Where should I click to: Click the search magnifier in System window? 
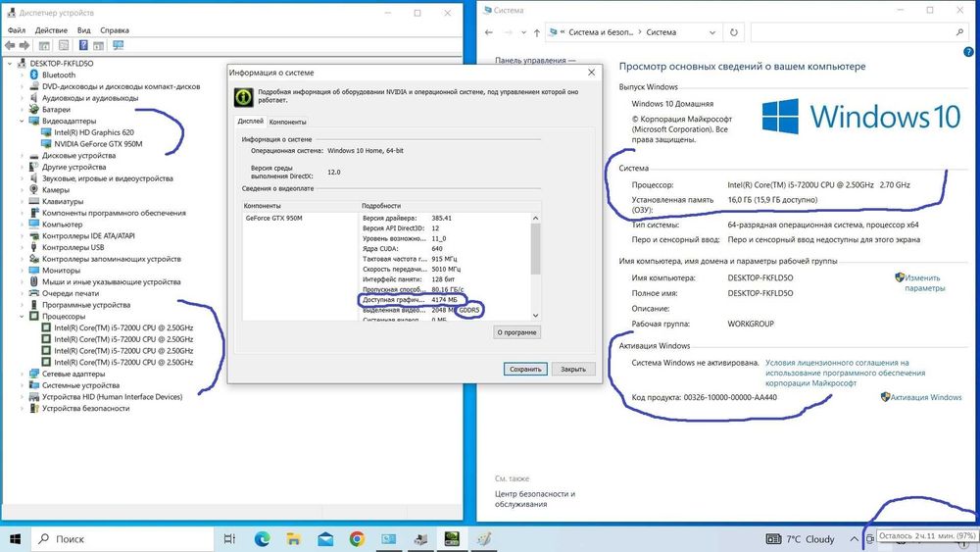pos(960,32)
